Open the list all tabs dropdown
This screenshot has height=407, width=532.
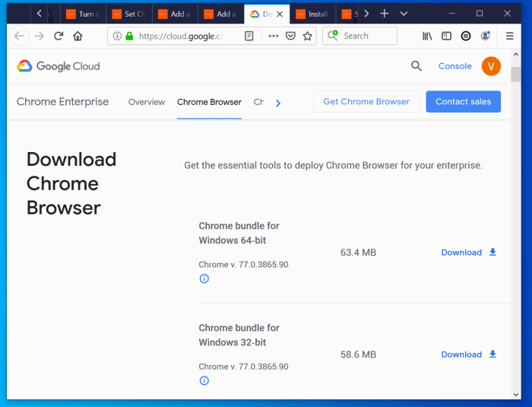[x=404, y=14]
